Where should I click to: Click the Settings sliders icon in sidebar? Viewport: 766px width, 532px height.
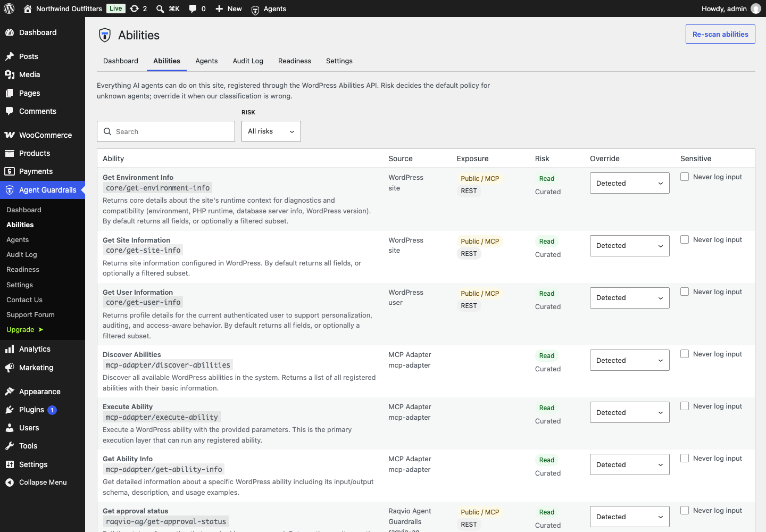tap(10, 464)
